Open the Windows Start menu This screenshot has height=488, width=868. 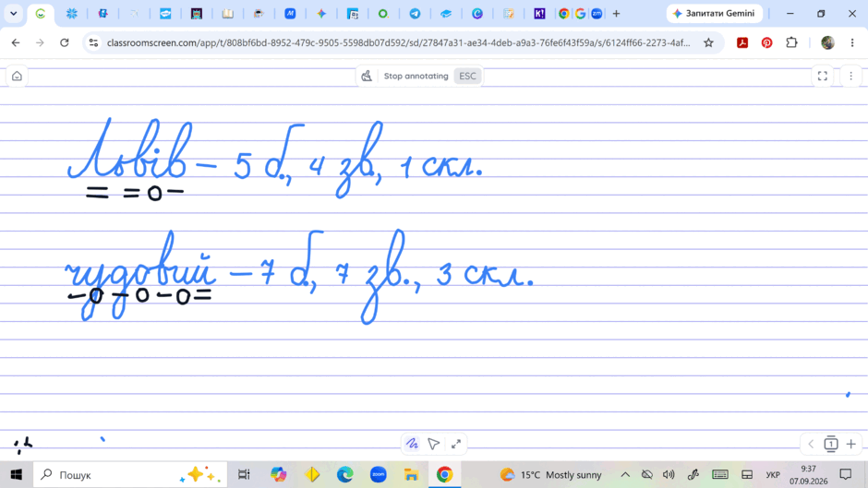click(16, 475)
